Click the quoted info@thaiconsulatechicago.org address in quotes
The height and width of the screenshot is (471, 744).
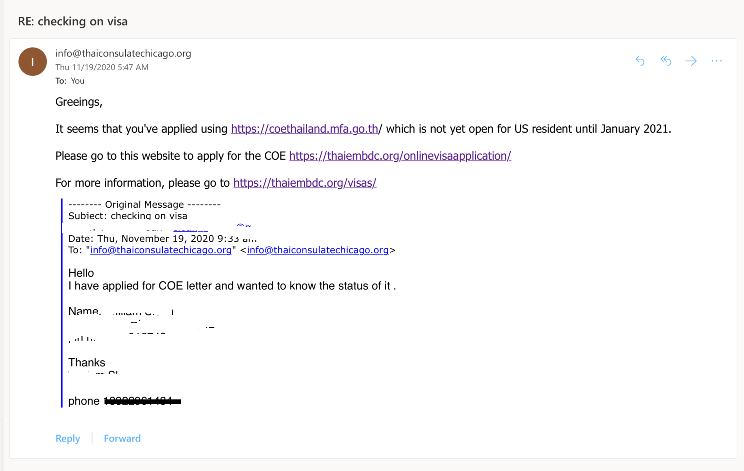coord(161,250)
